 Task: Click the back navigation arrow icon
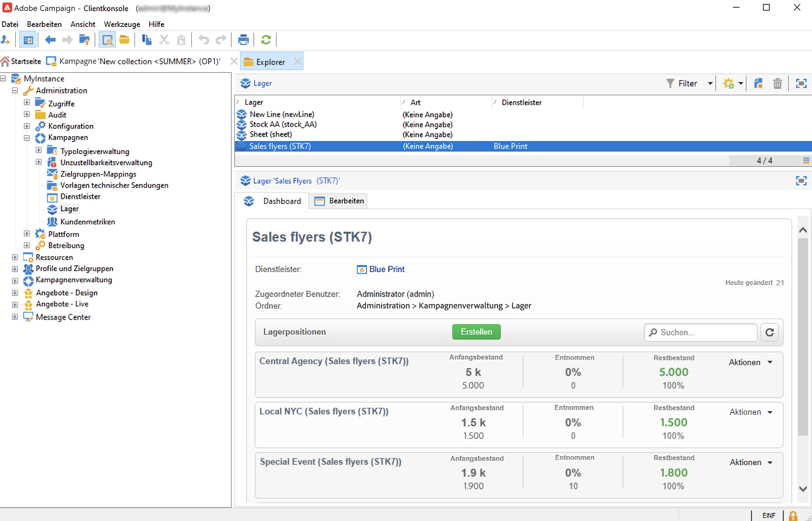click(x=50, y=40)
